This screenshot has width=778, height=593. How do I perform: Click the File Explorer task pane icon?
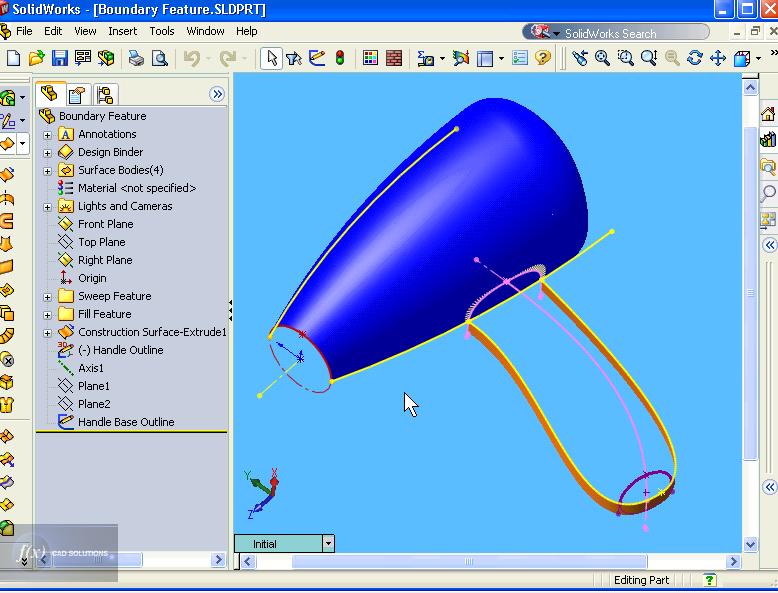point(769,167)
